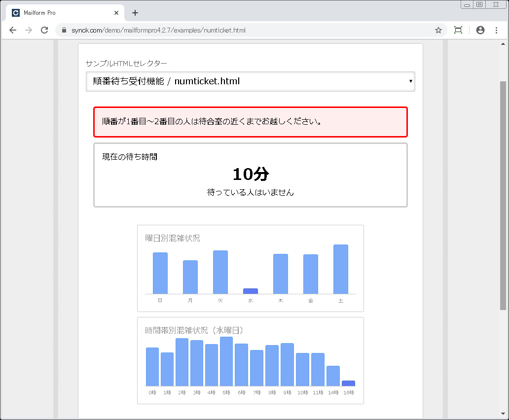Open Chrome three-dot menu
This screenshot has height=420, width=509.
(496, 30)
